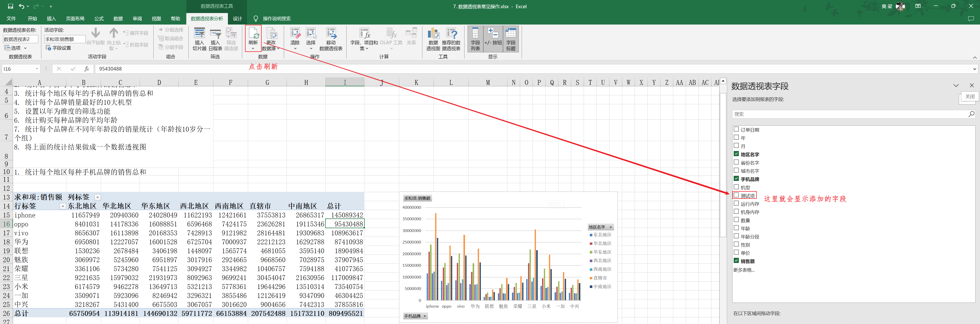Viewport: 980px width, 324px height.
Task: Open chart 地区名字 legend filter dropdown
Action: 611,227
